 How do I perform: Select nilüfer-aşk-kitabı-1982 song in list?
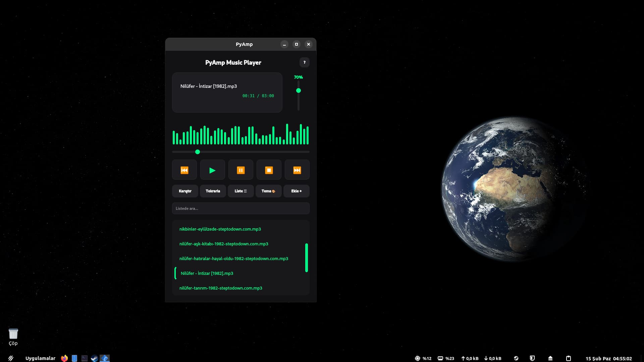(224, 244)
